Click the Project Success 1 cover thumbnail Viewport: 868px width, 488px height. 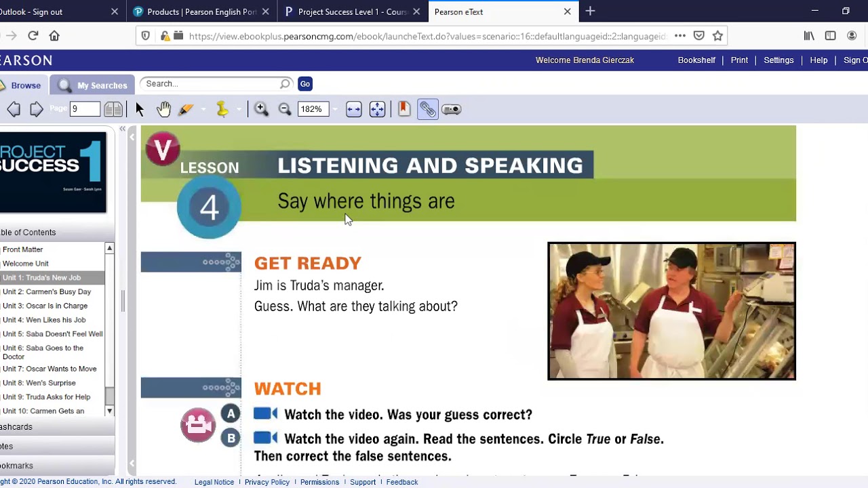coord(53,172)
